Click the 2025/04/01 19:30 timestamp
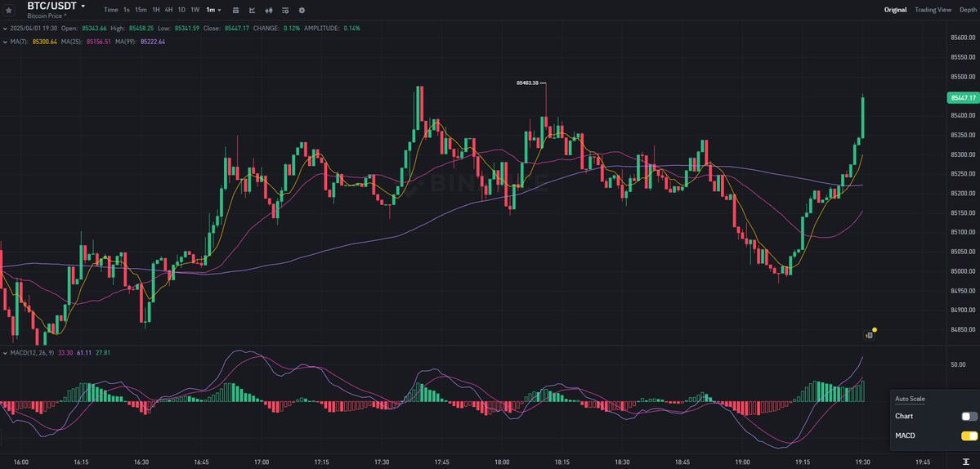Image resolution: width=980 pixels, height=469 pixels. point(34,29)
